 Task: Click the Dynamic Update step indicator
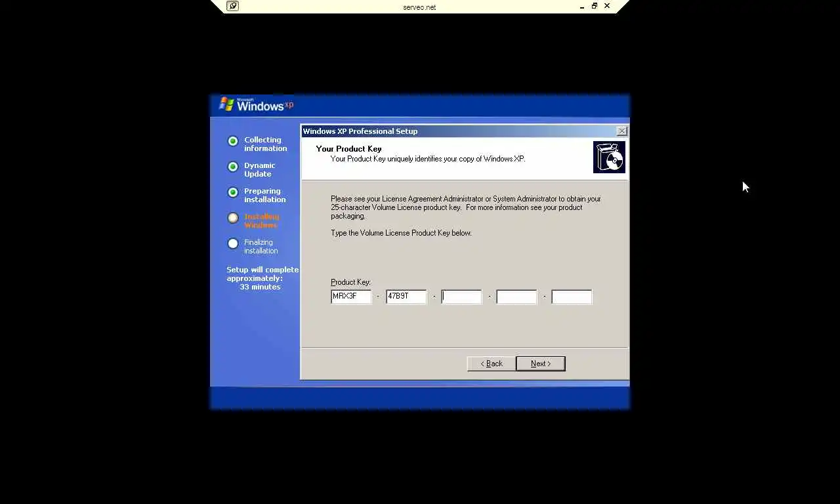[233, 167]
